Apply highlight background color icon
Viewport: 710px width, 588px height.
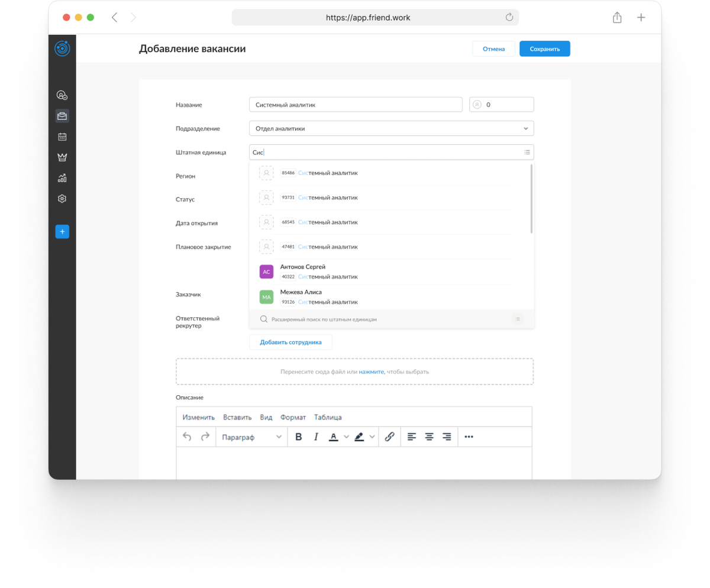pos(359,437)
